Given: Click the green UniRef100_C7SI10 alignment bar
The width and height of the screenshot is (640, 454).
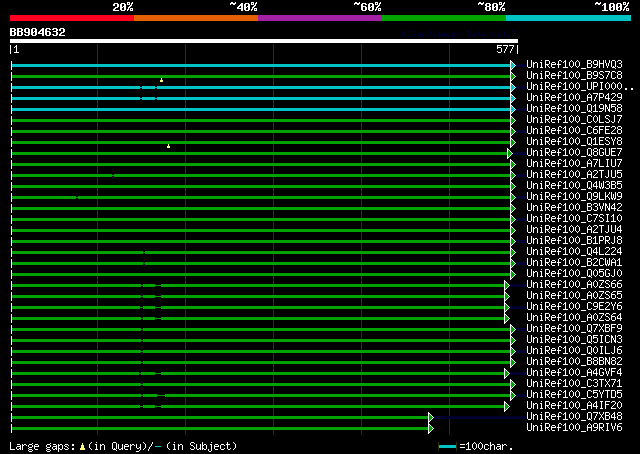Looking at the screenshot, I should [260, 219].
